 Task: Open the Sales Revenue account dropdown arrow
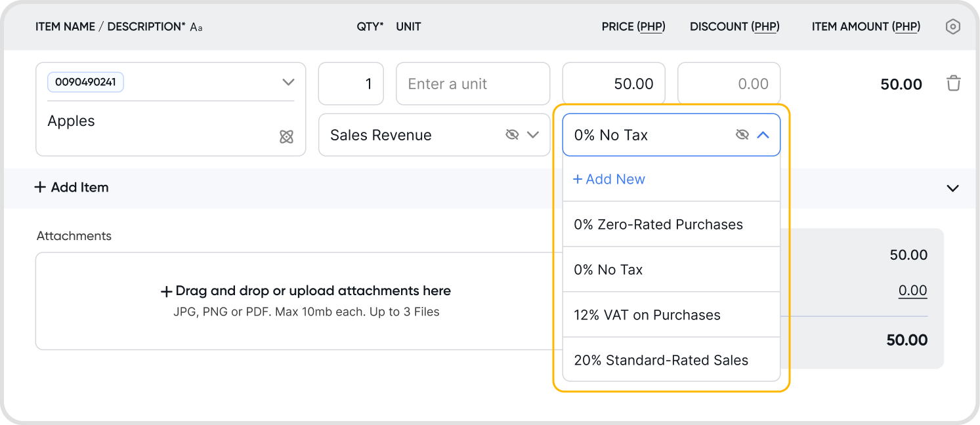[533, 134]
